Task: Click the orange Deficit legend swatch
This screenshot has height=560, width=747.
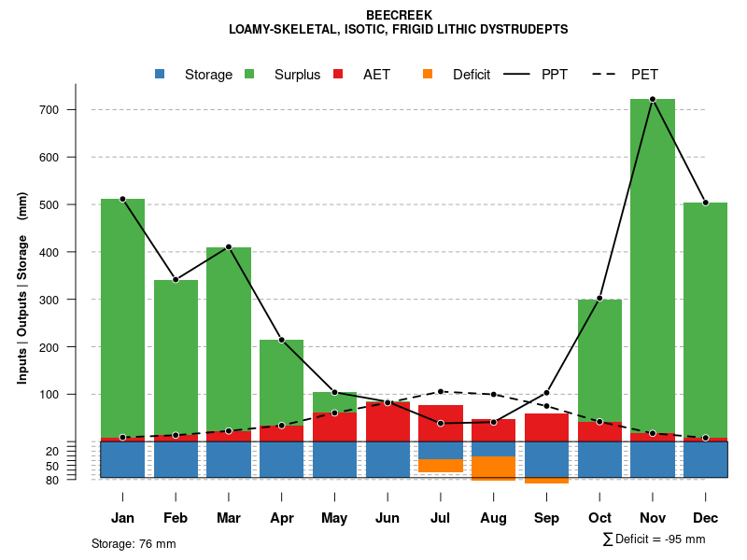Action: point(428,74)
